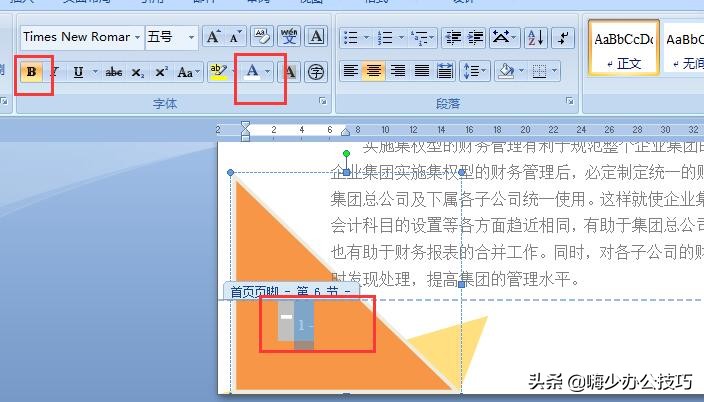This screenshot has height=402, width=704.
Task: Open phonetic guide (wén)
Action: point(289,37)
